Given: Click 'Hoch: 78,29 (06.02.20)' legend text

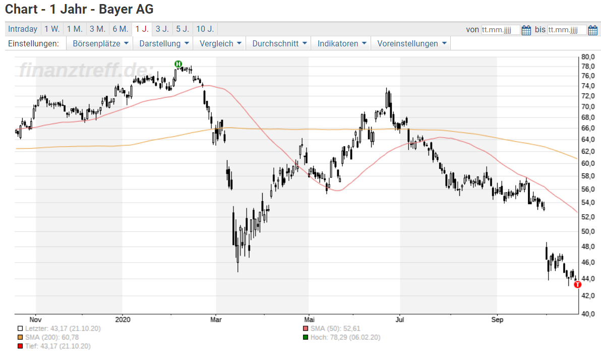Looking at the screenshot, I should pos(345,337).
